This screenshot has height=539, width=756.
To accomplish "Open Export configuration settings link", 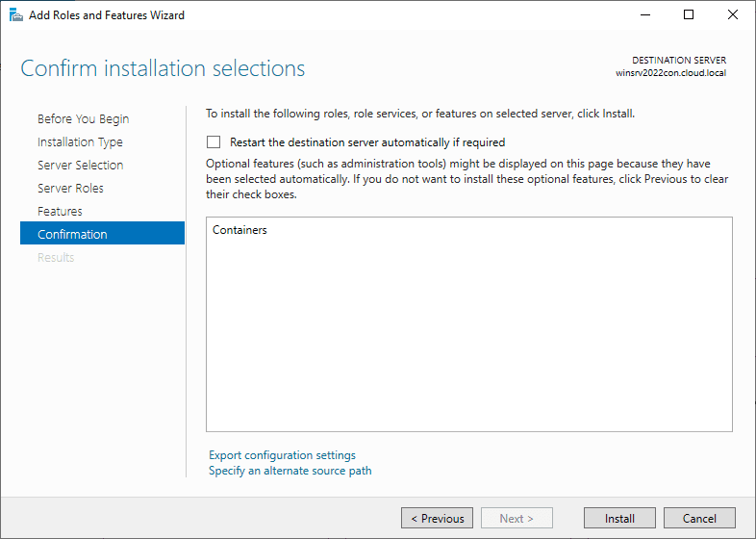I will click(282, 455).
